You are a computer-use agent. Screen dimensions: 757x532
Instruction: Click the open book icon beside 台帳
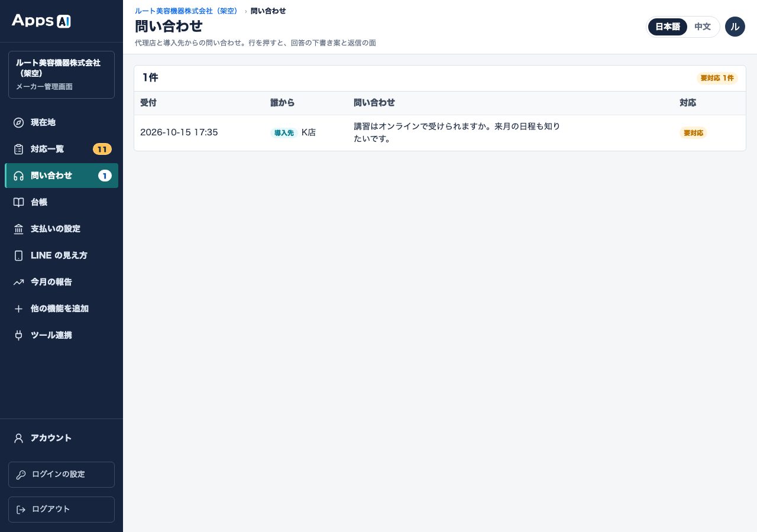(18, 202)
